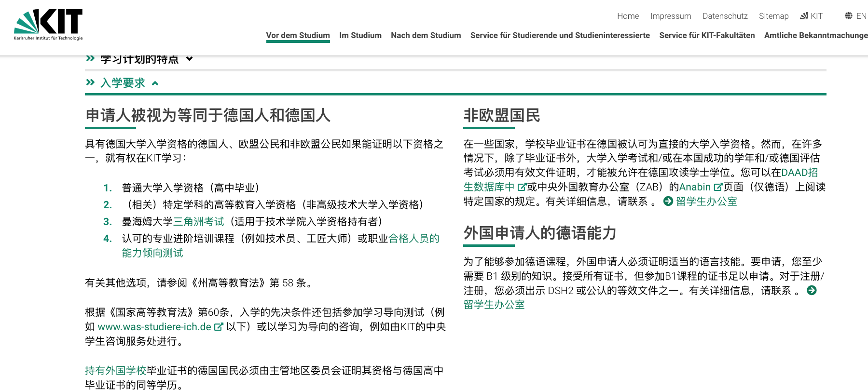Image resolution: width=868 pixels, height=390 pixels.
Task: Click the external link icon after Anabin
Action: tap(718, 187)
